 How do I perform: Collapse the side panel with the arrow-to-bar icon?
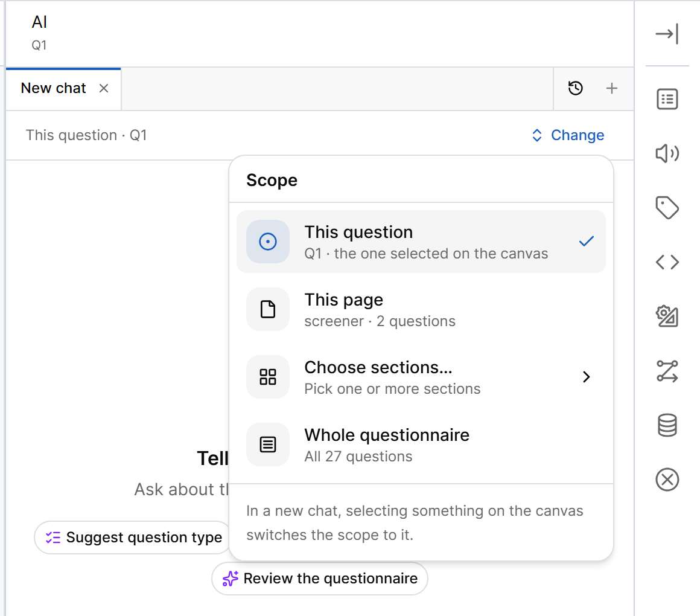667,34
